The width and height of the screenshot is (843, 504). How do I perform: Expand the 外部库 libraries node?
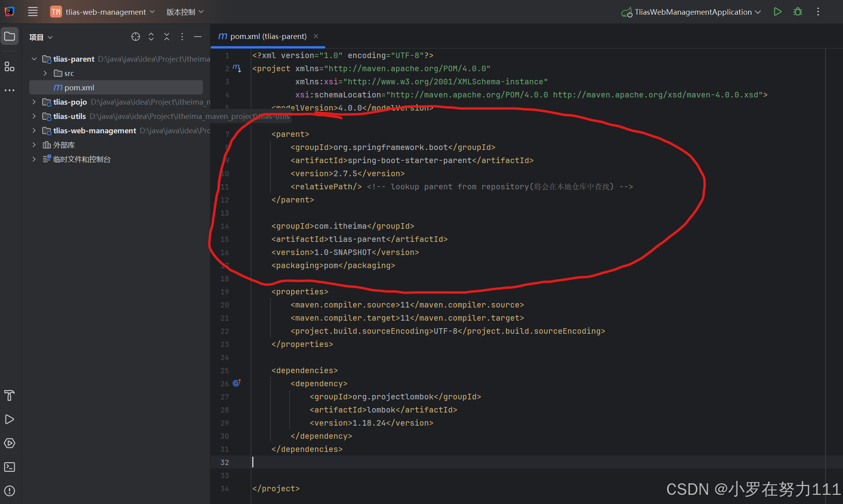34,145
